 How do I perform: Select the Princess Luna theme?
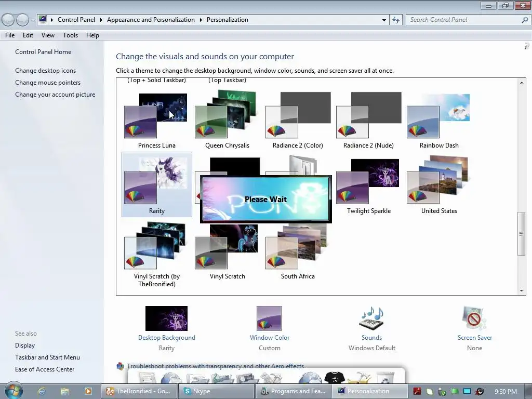tap(156, 120)
